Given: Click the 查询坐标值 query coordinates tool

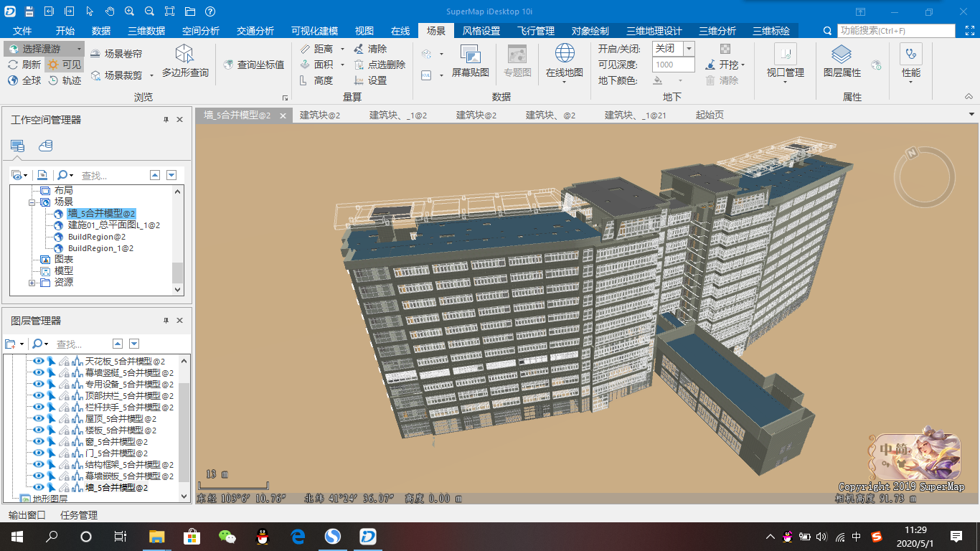Looking at the screenshot, I should tap(253, 65).
